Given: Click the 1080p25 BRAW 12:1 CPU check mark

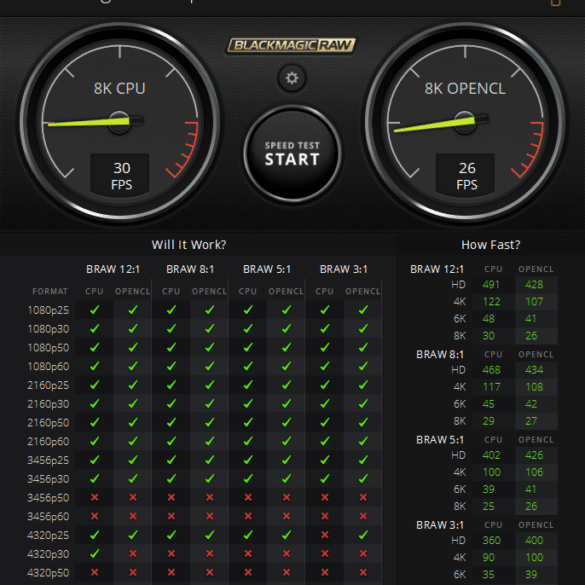Looking at the screenshot, I should coord(94,310).
